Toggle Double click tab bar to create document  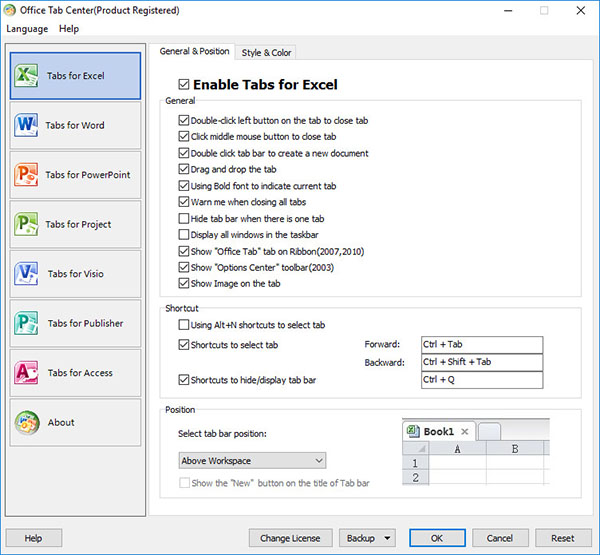tap(184, 153)
